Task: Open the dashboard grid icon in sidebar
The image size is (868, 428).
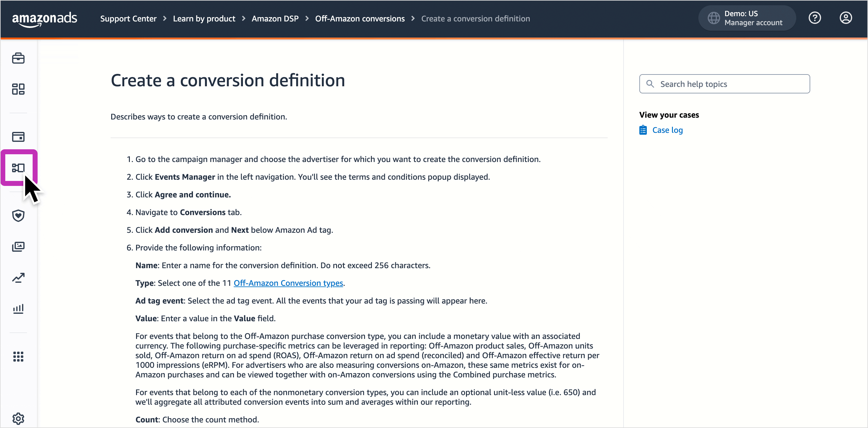Action: [x=18, y=89]
